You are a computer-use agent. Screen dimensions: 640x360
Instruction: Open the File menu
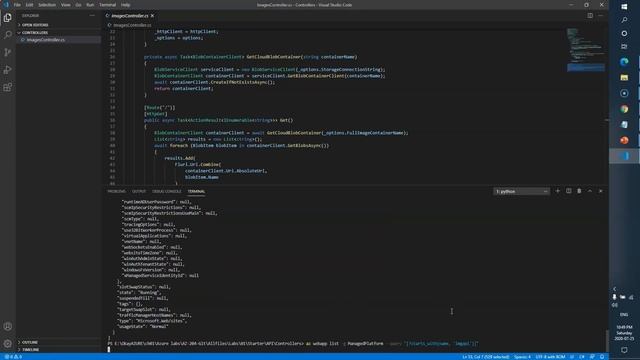click(x=17, y=5)
